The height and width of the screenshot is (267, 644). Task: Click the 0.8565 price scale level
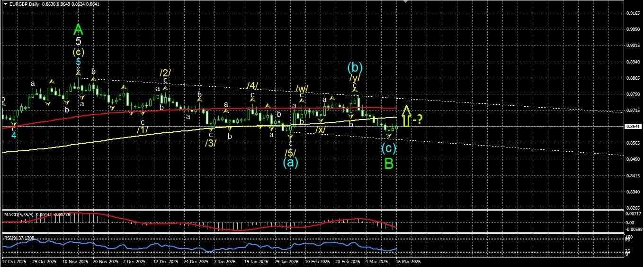pyautogui.click(x=634, y=143)
